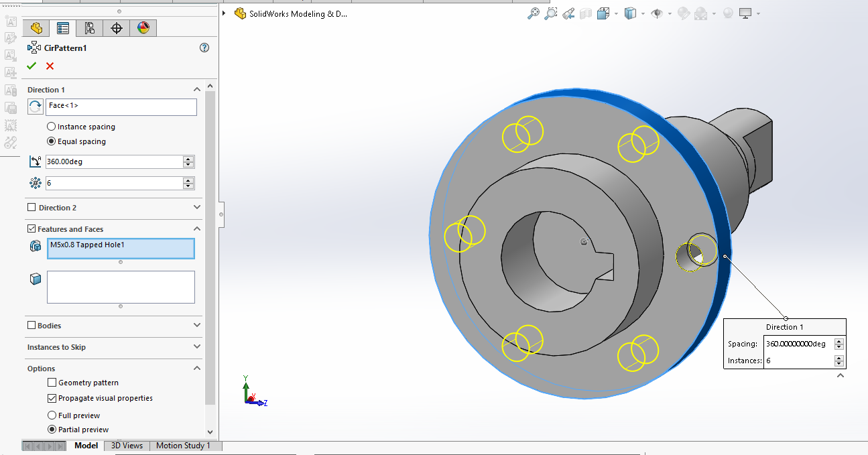The width and height of the screenshot is (868, 455).
Task: Click the green OK checkmark for CirPattern1
Action: pyautogui.click(x=32, y=66)
